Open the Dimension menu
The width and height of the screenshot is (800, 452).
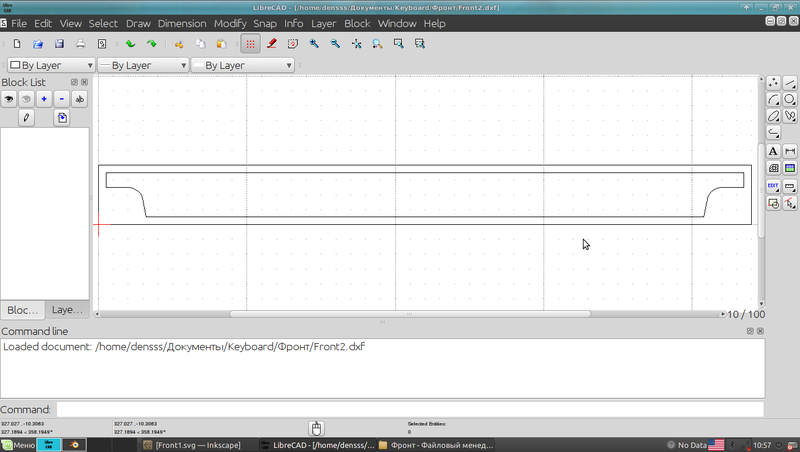tap(182, 23)
